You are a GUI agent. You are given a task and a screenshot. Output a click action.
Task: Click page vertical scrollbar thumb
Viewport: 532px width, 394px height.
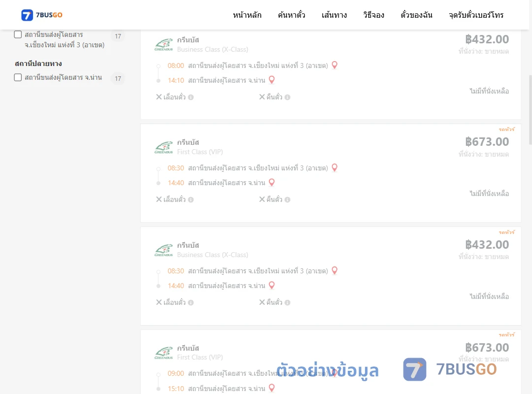pos(531,110)
